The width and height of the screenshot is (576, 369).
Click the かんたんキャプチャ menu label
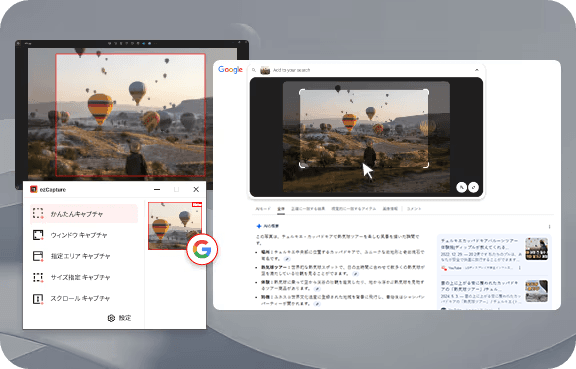click(77, 214)
